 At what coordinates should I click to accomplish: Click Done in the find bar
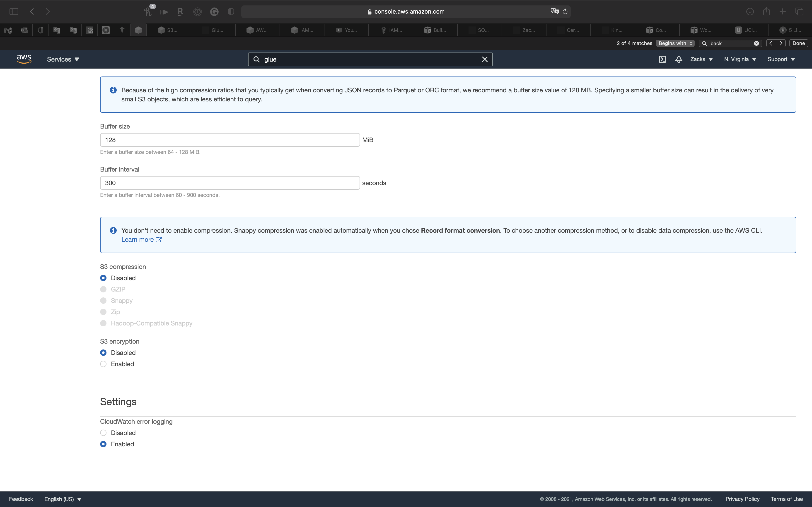[x=799, y=43]
